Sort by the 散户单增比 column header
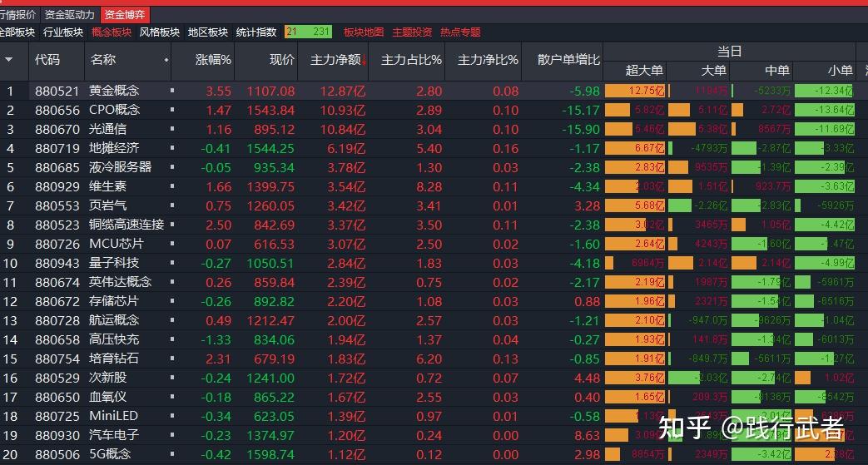The width and height of the screenshot is (868, 465). coord(568,60)
